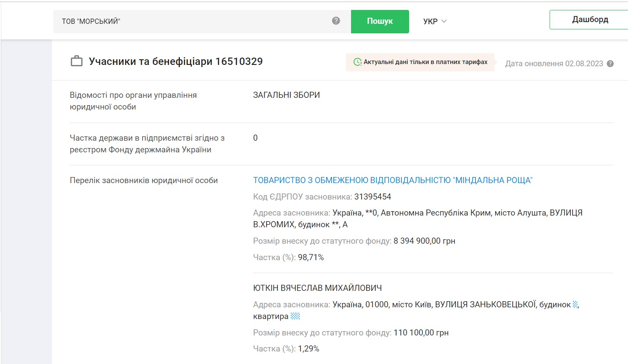
Task: Open the Дашборд button
Action: [589, 20]
